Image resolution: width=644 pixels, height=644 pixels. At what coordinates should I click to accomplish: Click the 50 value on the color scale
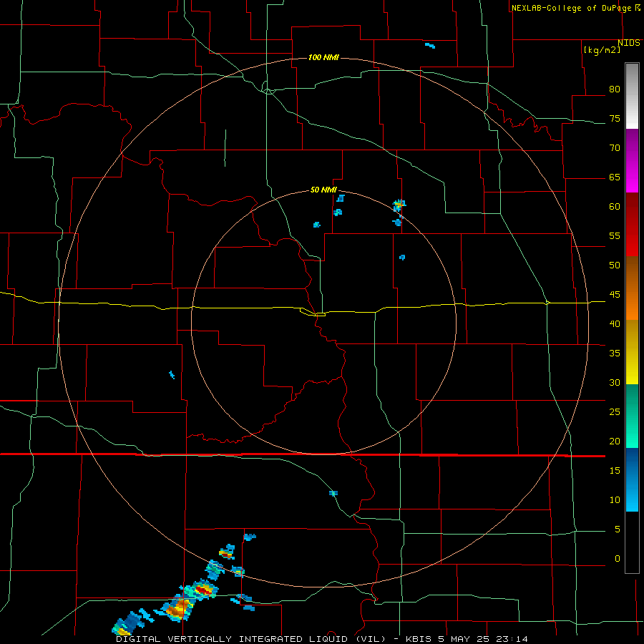click(x=615, y=265)
